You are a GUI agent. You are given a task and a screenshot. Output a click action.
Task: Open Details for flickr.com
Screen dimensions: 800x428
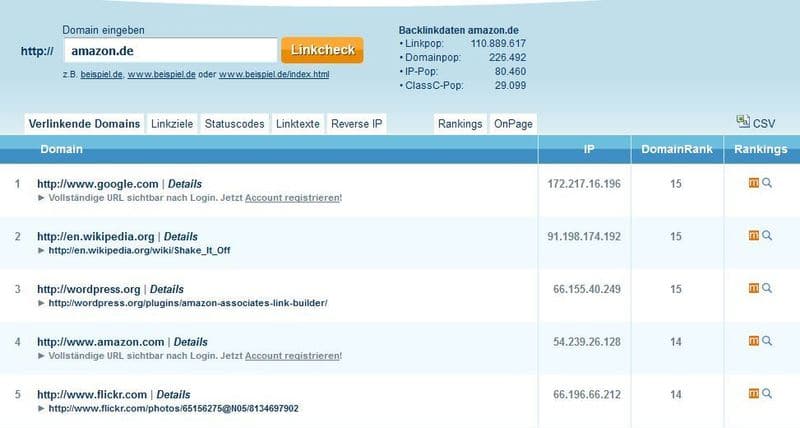tap(173, 394)
